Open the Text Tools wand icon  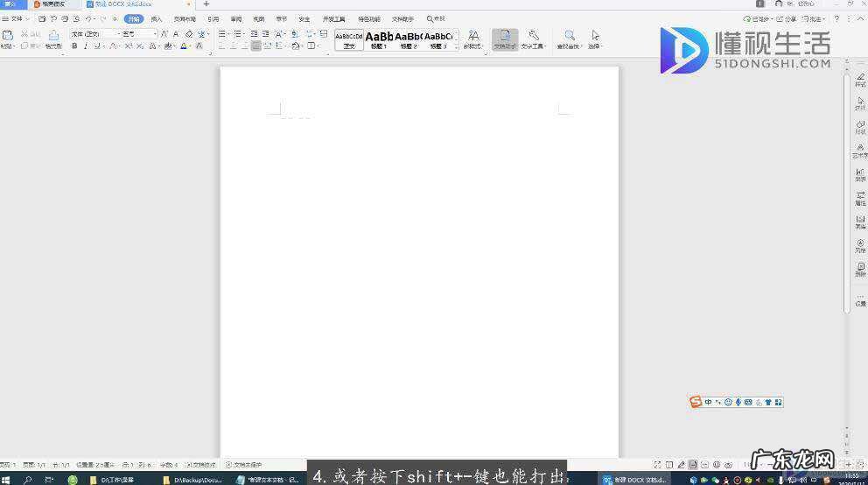(x=533, y=39)
